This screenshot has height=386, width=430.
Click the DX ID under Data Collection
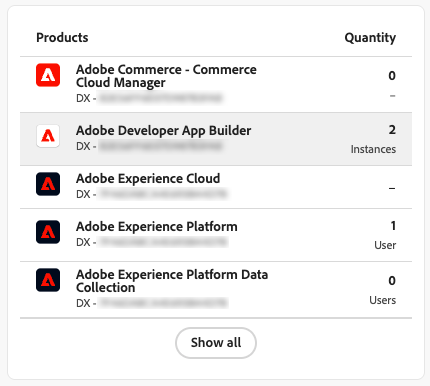click(152, 303)
